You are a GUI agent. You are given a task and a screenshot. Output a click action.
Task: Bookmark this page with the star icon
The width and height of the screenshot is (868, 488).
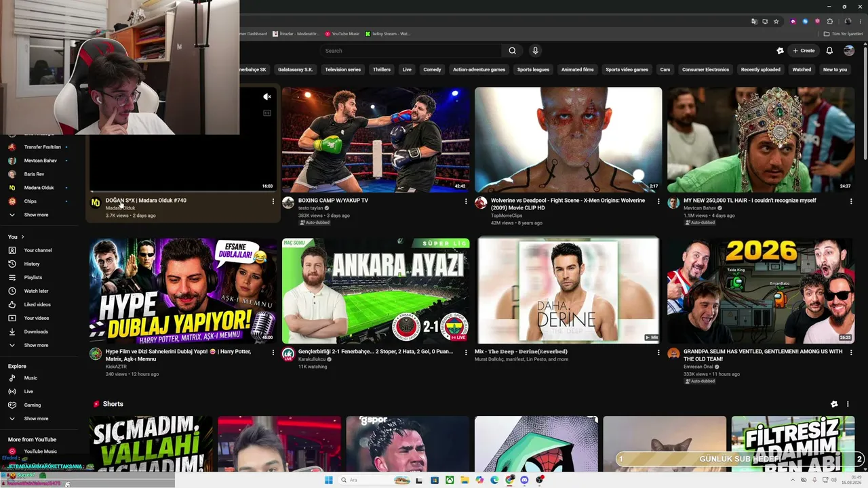(x=776, y=21)
